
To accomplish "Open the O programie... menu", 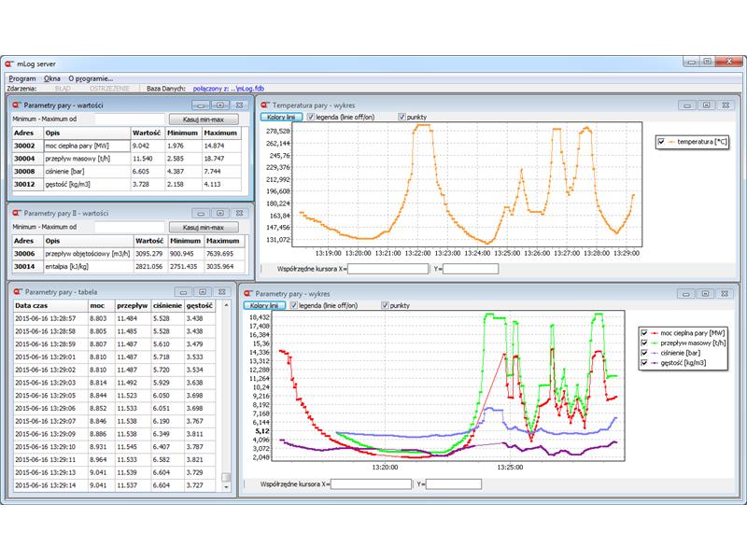I will pos(91,78).
